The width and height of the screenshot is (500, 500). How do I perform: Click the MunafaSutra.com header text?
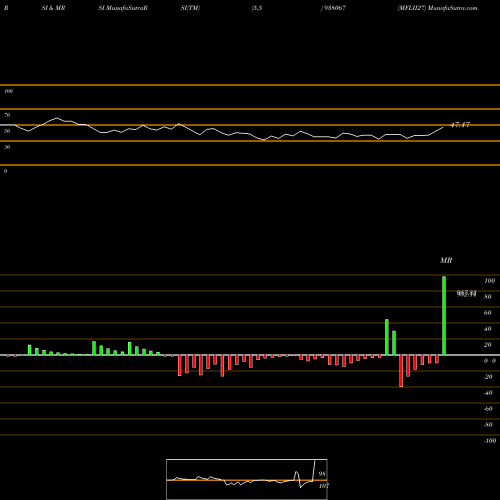coord(453,8)
